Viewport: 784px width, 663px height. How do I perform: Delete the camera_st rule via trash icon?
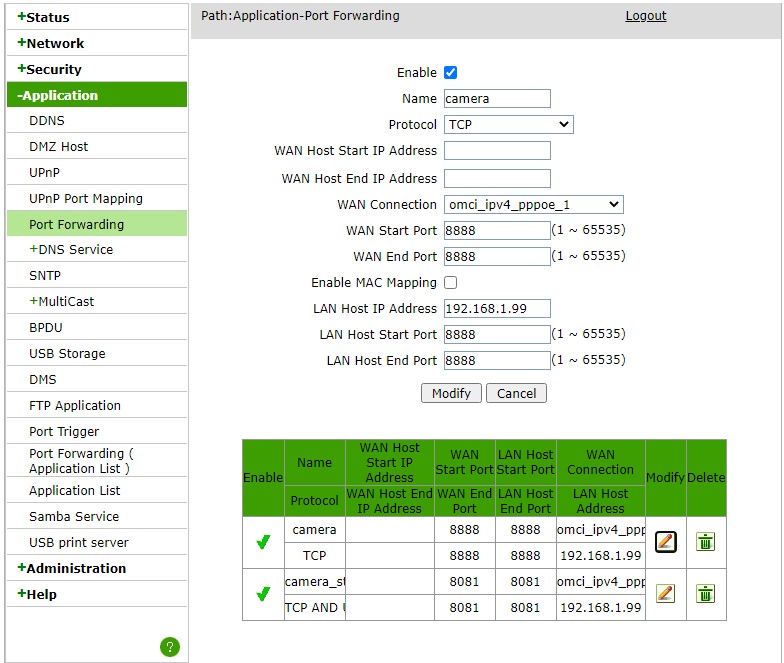(706, 594)
